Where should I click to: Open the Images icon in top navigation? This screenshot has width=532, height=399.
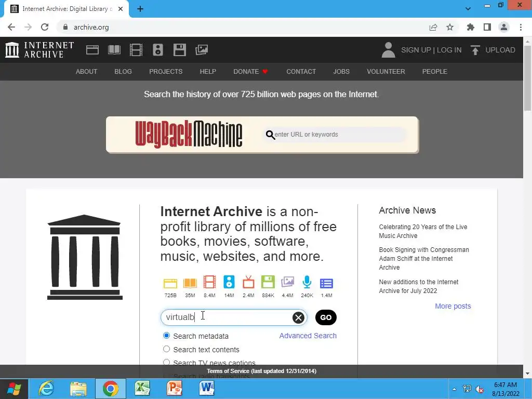point(202,50)
